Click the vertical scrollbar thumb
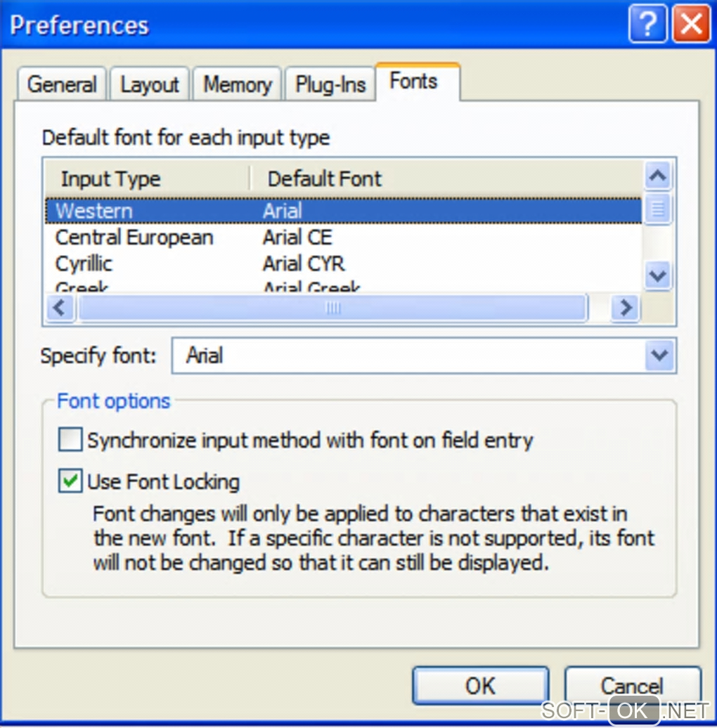The height and width of the screenshot is (728, 717). (x=658, y=209)
